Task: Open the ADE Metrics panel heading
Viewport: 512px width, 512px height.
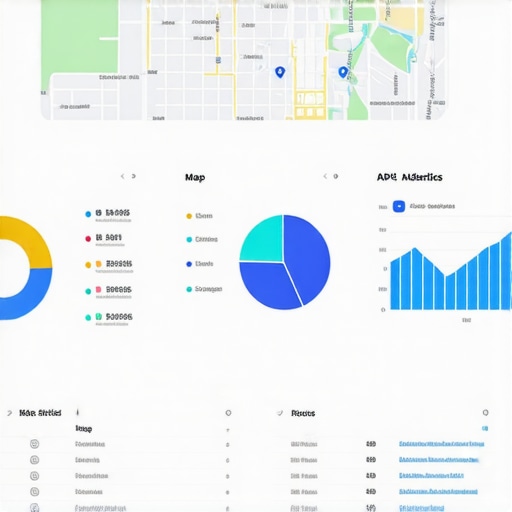Action: [410, 177]
